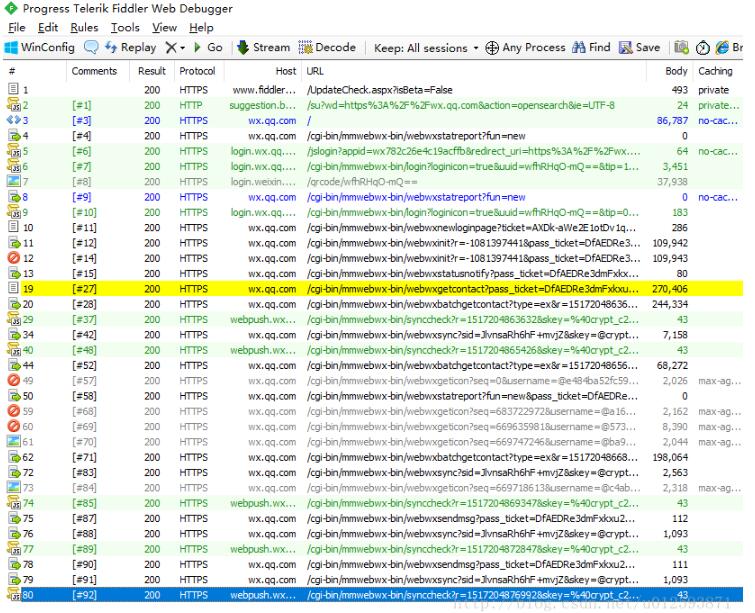Click the Find binoculars icon
The width and height of the screenshot is (755, 613).
[x=579, y=47]
